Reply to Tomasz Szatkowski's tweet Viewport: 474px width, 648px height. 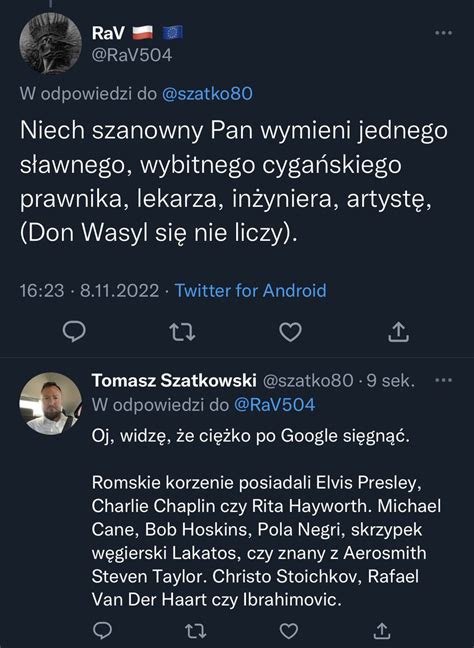(x=102, y=630)
